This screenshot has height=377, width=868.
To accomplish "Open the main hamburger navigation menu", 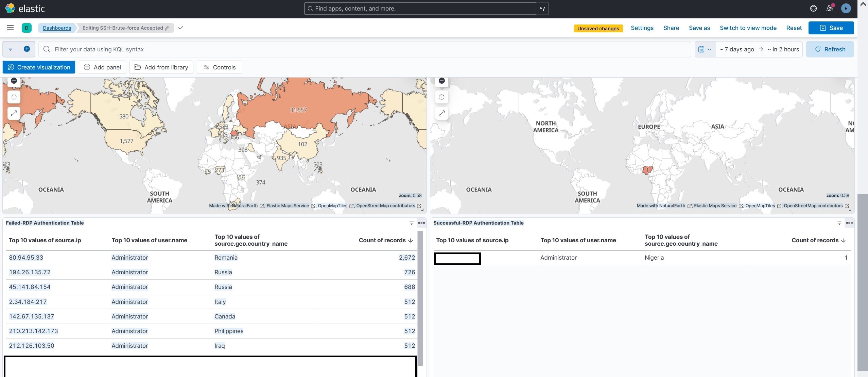I will point(10,28).
